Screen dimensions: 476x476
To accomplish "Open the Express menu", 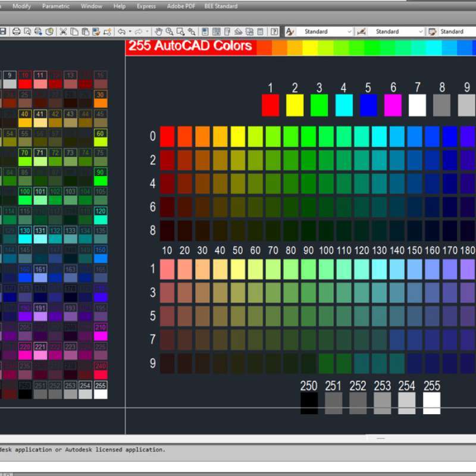I will tap(146, 6).
